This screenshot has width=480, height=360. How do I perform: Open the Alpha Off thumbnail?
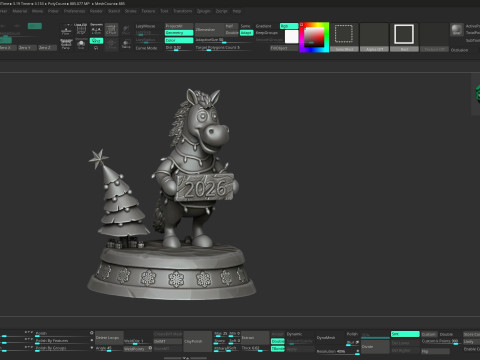click(374, 37)
